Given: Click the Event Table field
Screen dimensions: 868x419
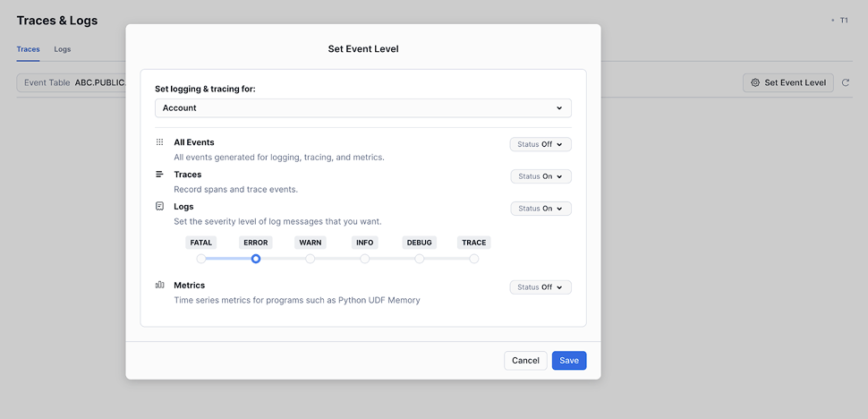Looking at the screenshot, I should click(x=72, y=82).
